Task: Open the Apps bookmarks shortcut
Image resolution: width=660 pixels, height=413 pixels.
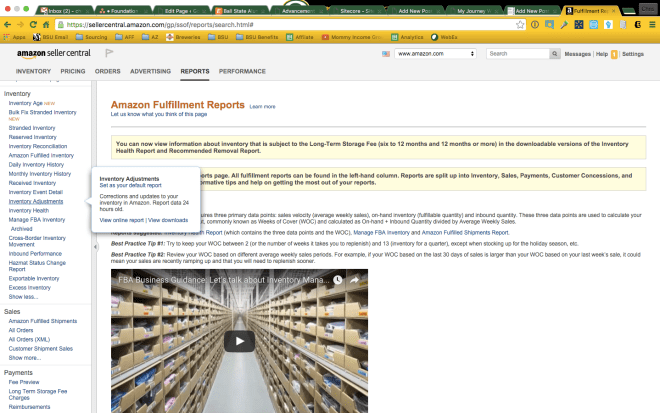Action: [14, 35]
